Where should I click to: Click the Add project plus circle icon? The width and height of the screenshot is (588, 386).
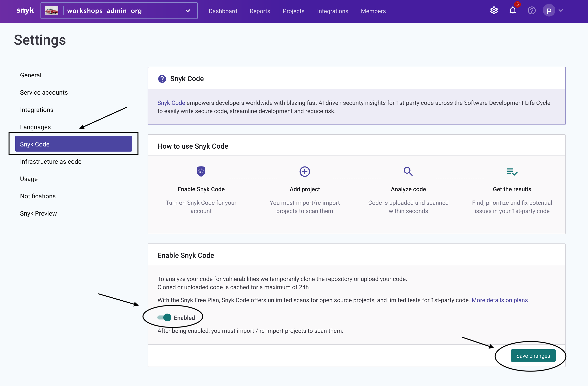[x=305, y=172]
